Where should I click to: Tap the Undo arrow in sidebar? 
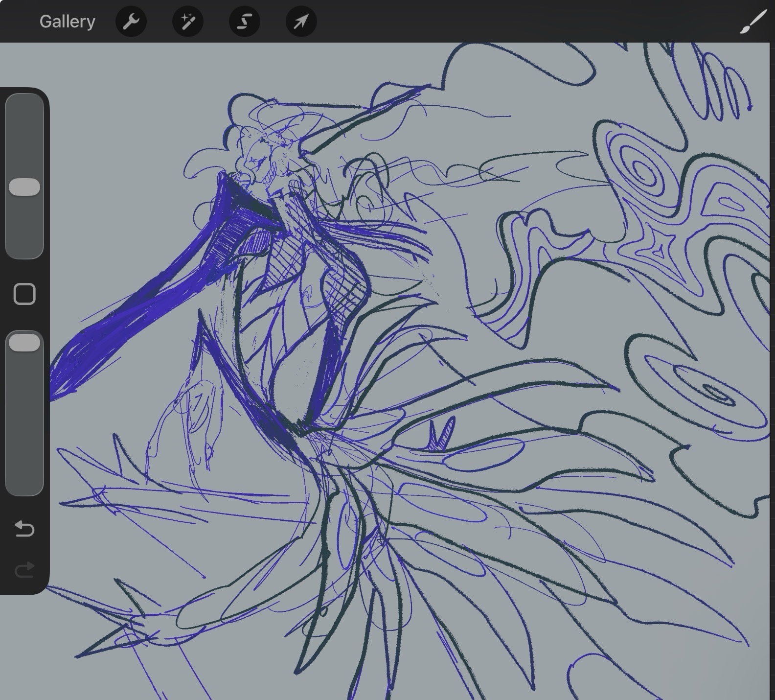click(24, 529)
